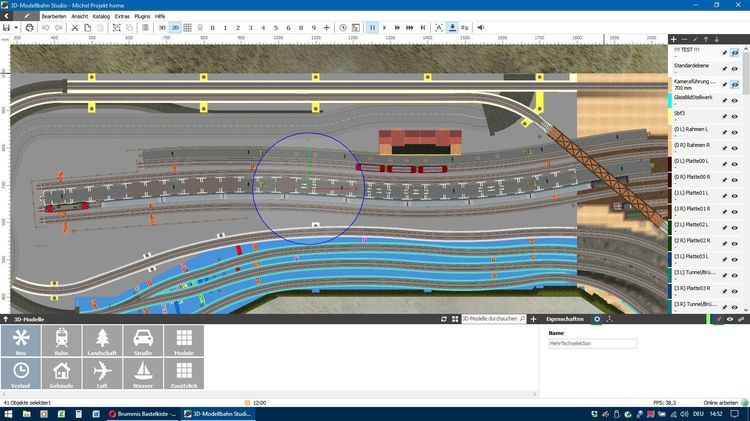Toggle the label display icon
This screenshot has width=750, height=421.
(x=439, y=28)
